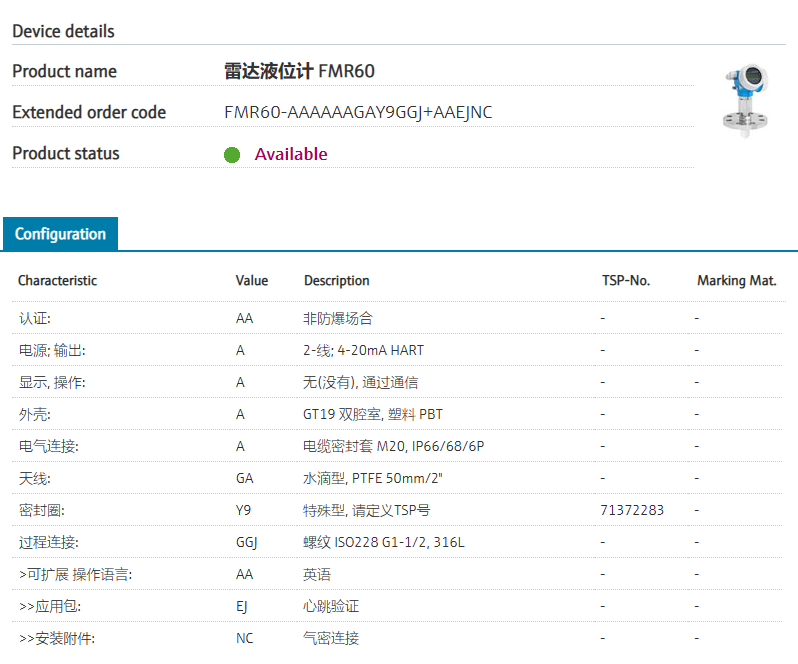This screenshot has height=664, width=798.
Task: Open the Configuration tab
Action: click(x=60, y=234)
